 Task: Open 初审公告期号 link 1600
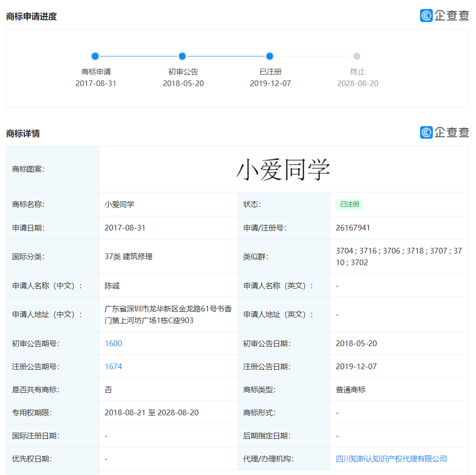113,343
